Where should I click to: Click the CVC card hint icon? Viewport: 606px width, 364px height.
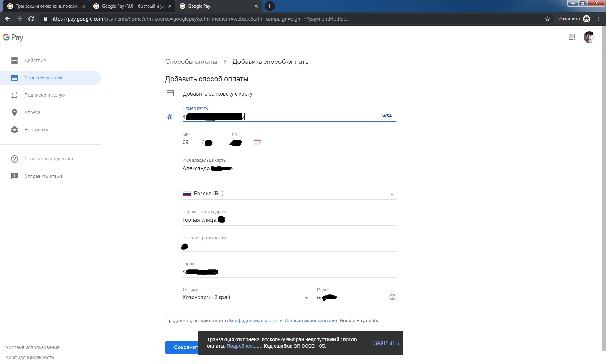point(257,142)
